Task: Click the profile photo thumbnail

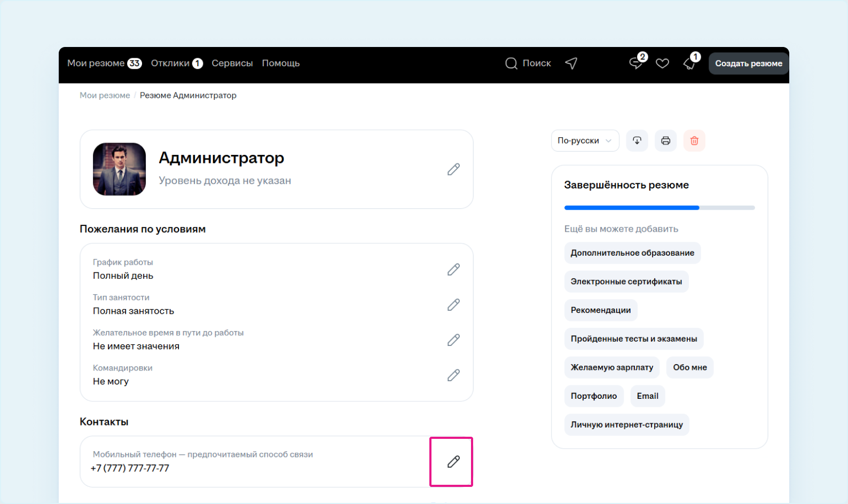Action: [x=120, y=169]
